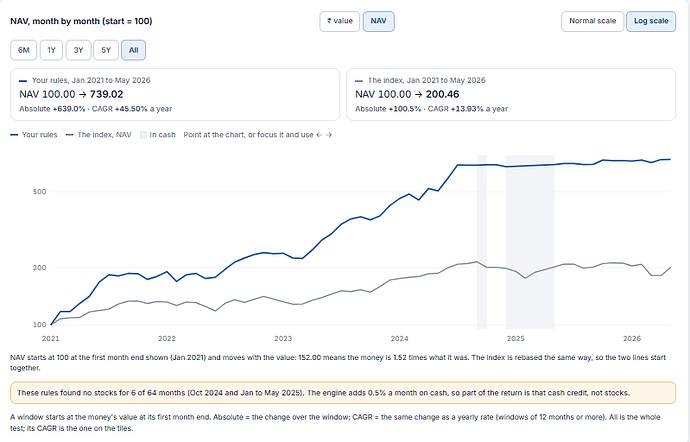Click the narrow Oct 2024 cash shaded band
Viewport: 690px width, 442px height.
482,242
